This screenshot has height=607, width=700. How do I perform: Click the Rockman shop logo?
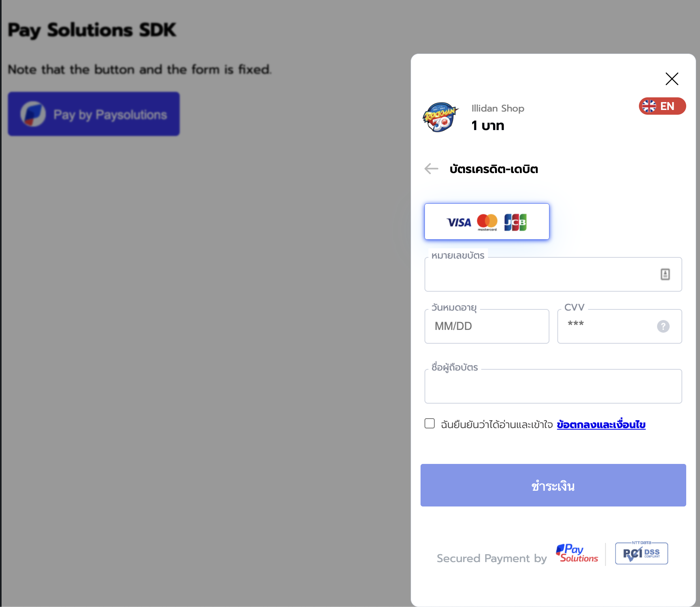(x=441, y=117)
